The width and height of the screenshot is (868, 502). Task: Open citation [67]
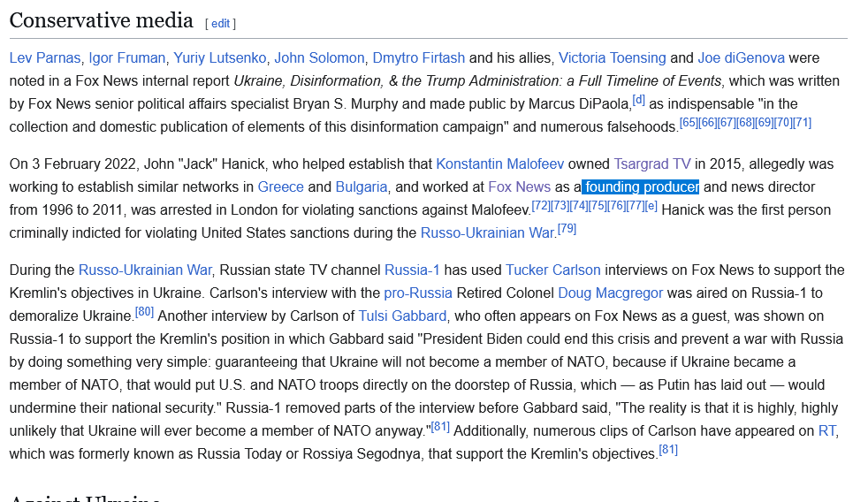coord(727,122)
